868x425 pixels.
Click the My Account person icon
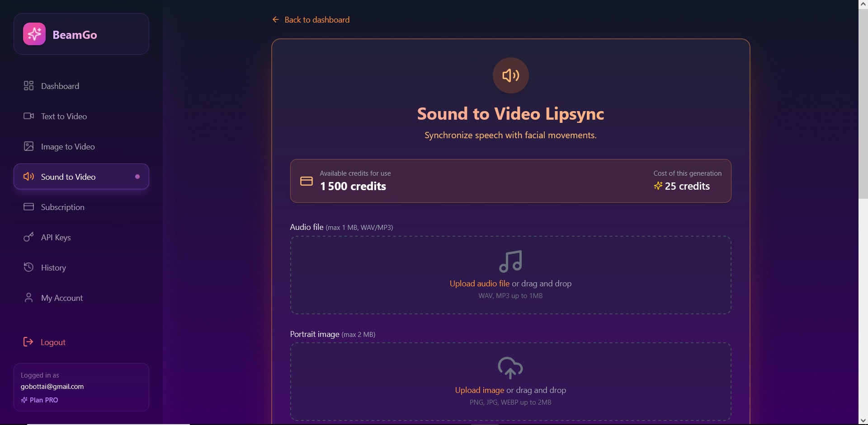pyautogui.click(x=28, y=298)
